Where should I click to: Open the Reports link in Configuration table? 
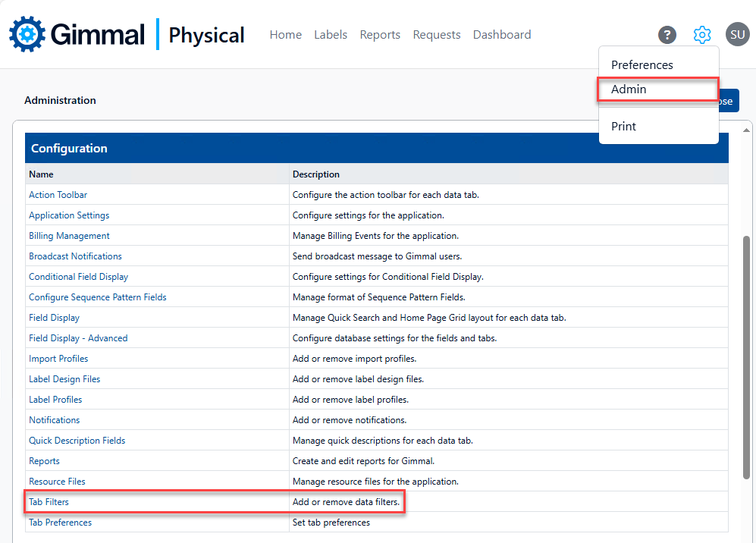coord(44,461)
